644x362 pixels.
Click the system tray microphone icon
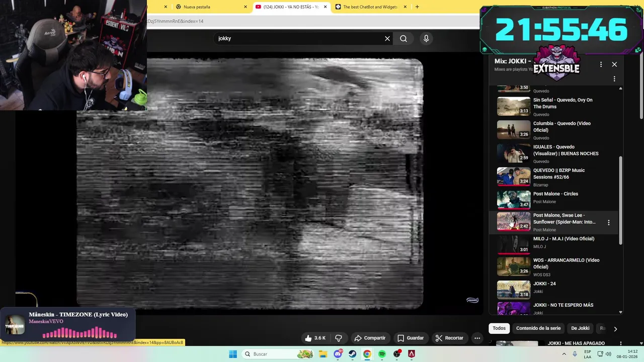point(575,354)
